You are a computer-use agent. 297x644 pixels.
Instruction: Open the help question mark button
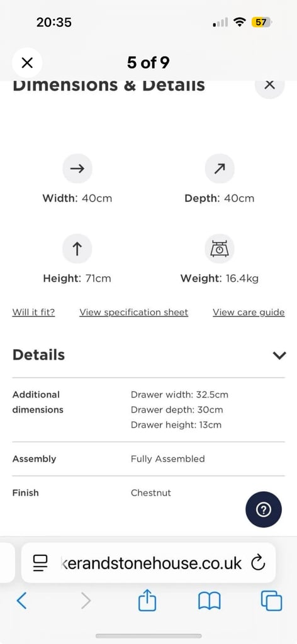264,509
